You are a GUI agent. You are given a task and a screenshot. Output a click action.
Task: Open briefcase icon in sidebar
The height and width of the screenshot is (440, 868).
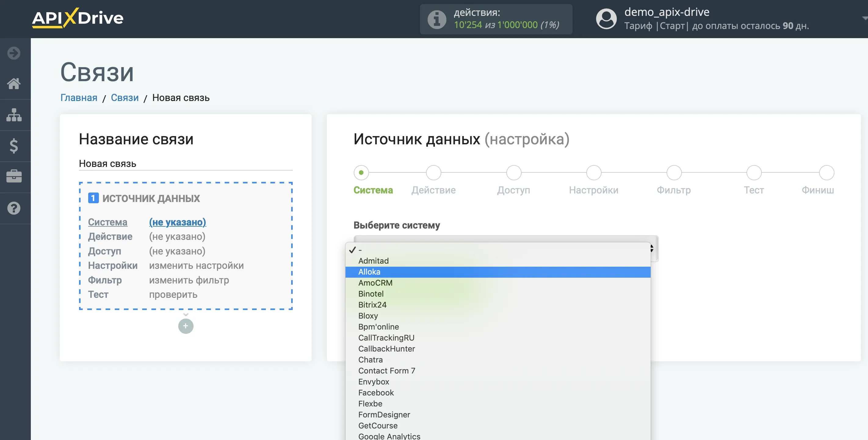point(14,177)
